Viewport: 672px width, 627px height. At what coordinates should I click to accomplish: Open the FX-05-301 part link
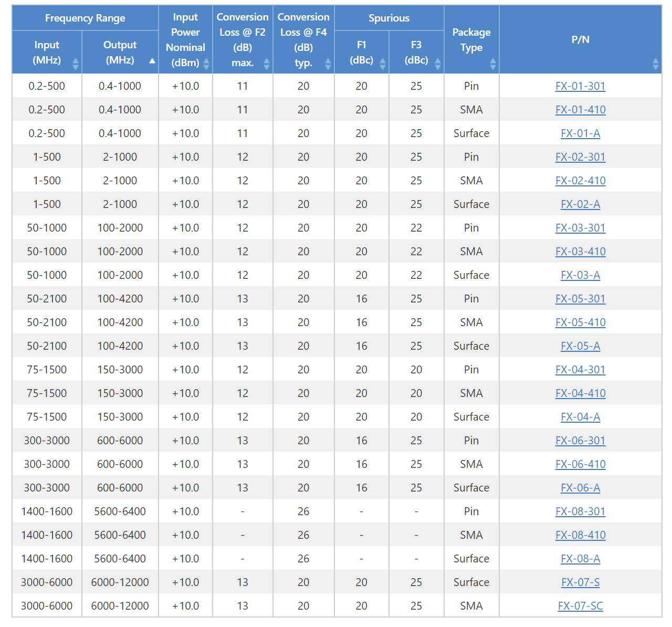(x=580, y=299)
